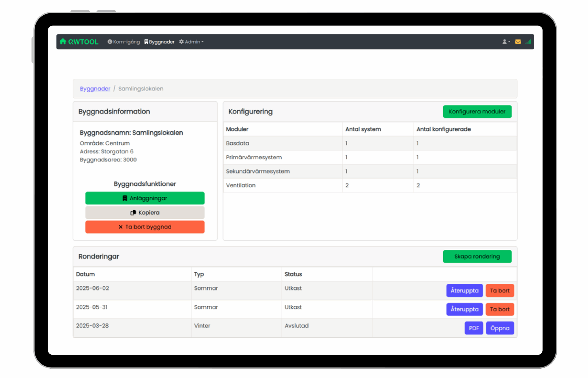The width and height of the screenshot is (588, 378).
Task: Go to Byggnader in the navbar
Action: (159, 42)
